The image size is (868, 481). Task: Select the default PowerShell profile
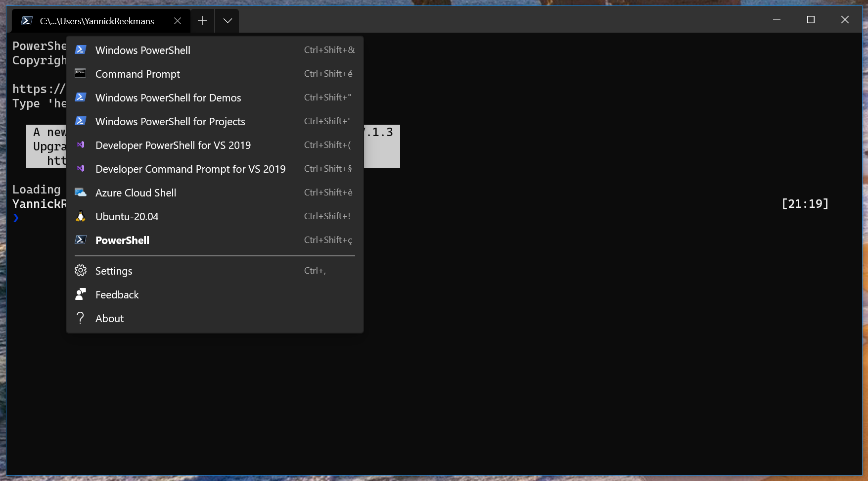coord(215,240)
